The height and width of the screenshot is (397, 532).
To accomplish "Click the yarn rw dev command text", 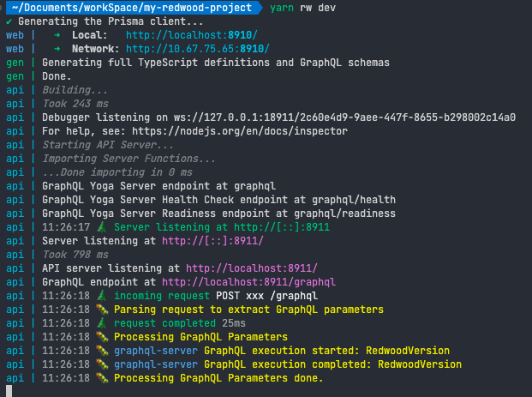I will (303, 8).
